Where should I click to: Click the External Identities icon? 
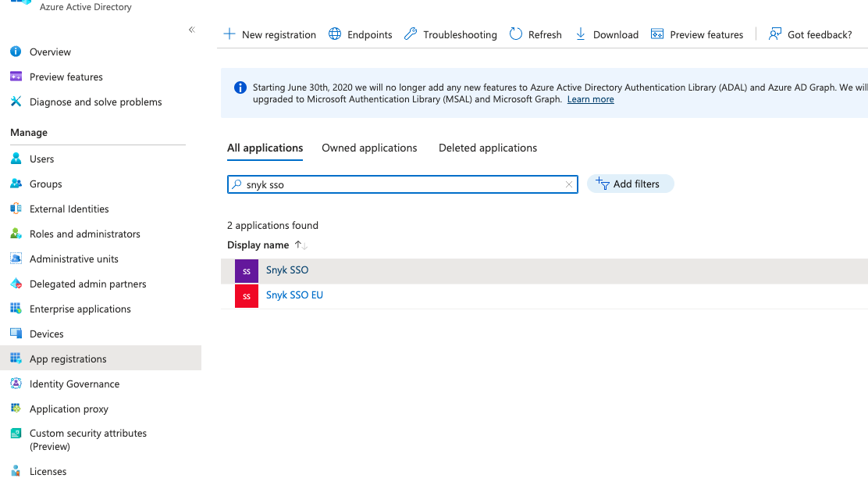tap(16, 209)
